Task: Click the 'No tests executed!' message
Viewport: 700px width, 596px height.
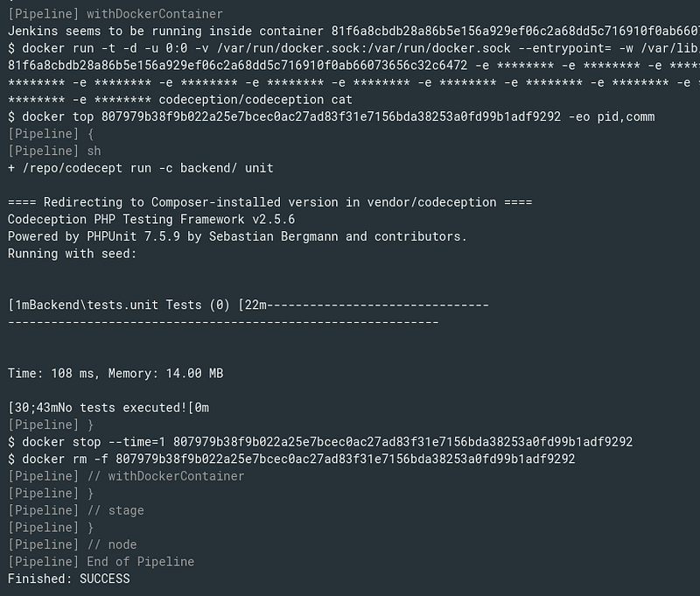Action: click(x=108, y=408)
